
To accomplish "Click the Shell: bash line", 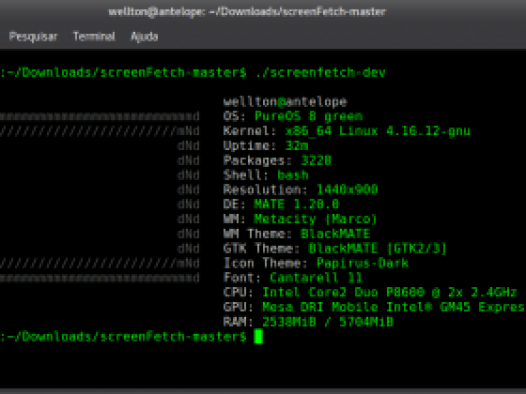I will coord(266,175).
